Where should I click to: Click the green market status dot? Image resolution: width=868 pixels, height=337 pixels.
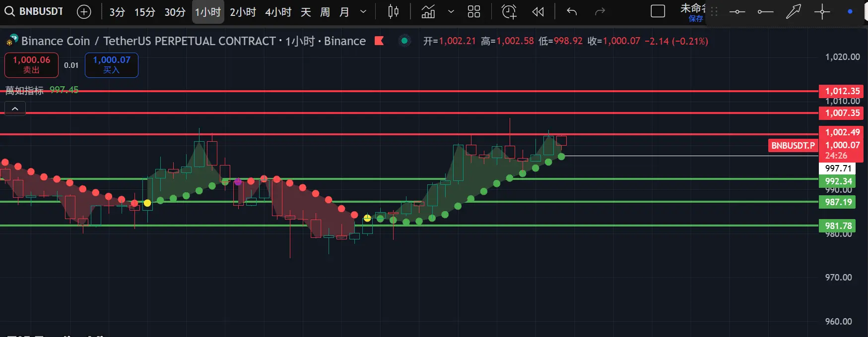[404, 41]
